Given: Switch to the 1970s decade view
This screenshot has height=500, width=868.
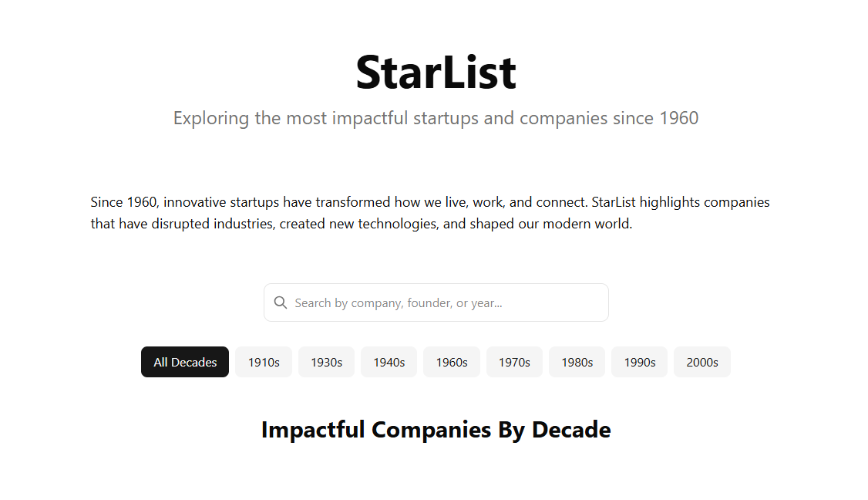Looking at the screenshot, I should 514,362.
